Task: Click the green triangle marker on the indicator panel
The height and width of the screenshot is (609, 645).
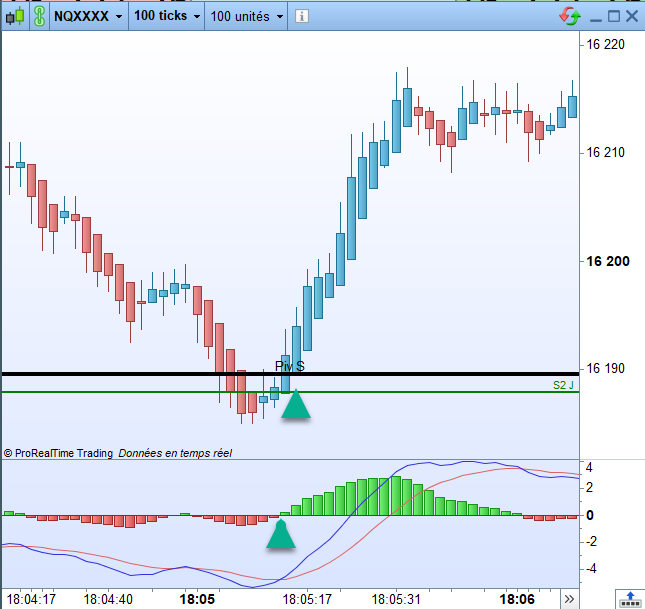Action: pyautogui.click(x=281, y=534)
